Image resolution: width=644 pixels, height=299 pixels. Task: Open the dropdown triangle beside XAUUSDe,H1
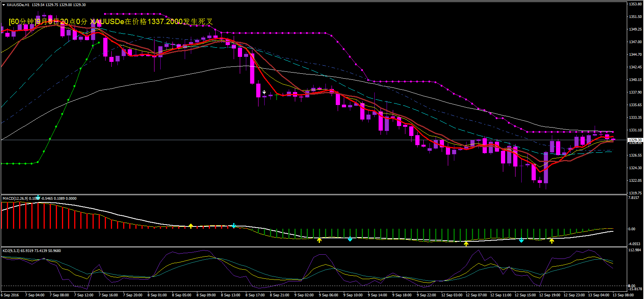(x=3, y=5)
